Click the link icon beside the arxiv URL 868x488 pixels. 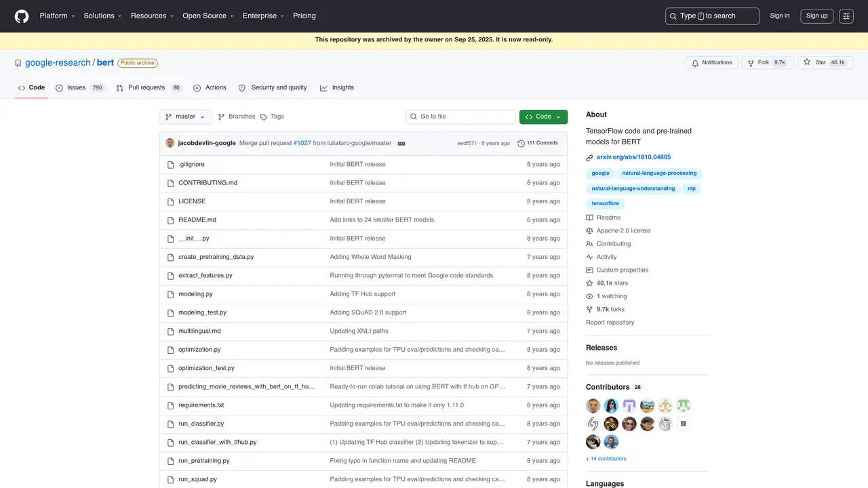(590, 158)
